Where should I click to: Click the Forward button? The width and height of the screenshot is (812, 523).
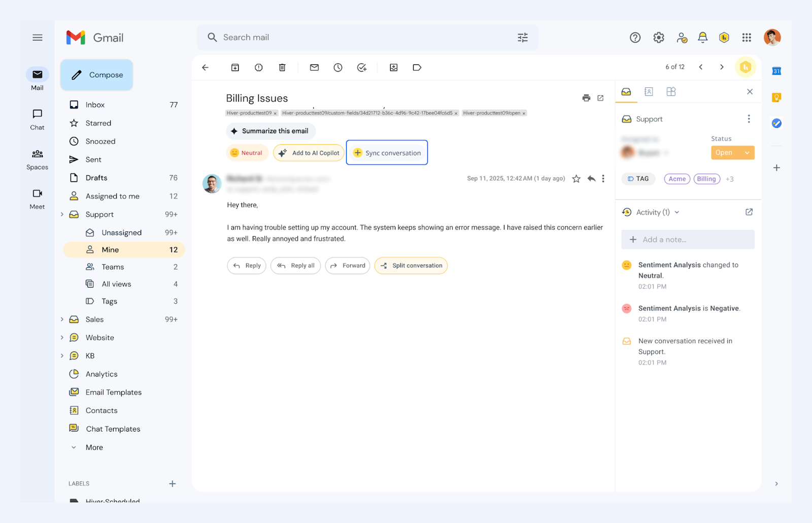click(x=348, y=266)
